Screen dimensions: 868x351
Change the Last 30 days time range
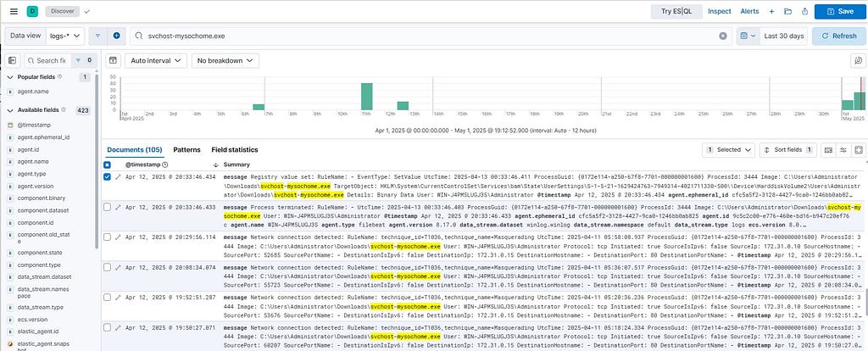click(783, 36)
